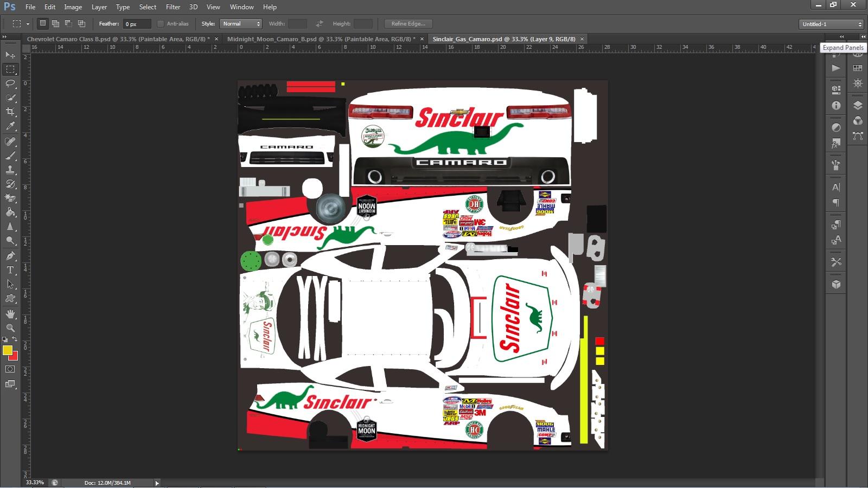Screen dimensions: 868x488
Task: Select the Clone Stamp tool
Action: coord(10,170)
